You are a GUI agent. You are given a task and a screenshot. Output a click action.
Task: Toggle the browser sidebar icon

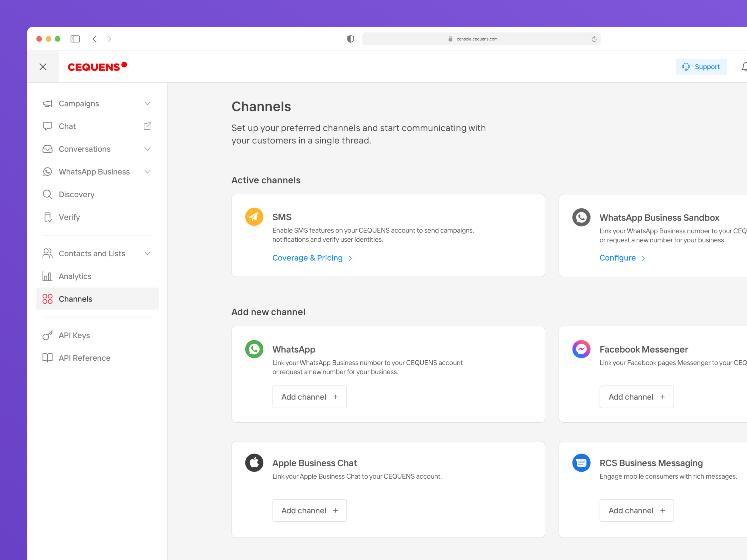[75, 39]
